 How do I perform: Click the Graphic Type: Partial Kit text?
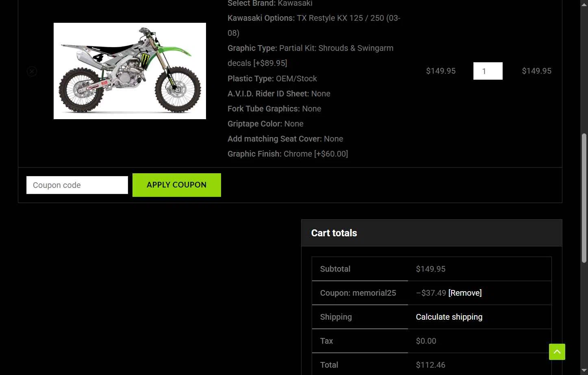click(x=310, y=55)
